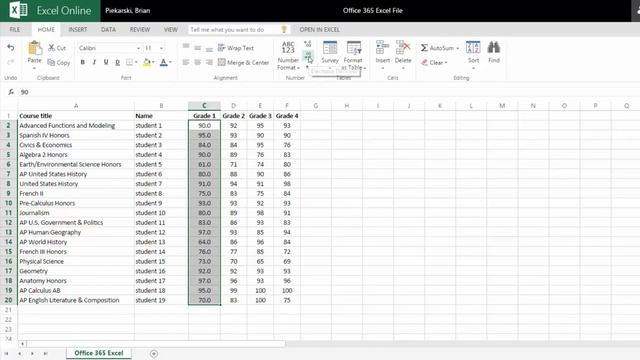640x360 pixels.
Task: Switch to the HOME tab
Action: click(46, 29)
